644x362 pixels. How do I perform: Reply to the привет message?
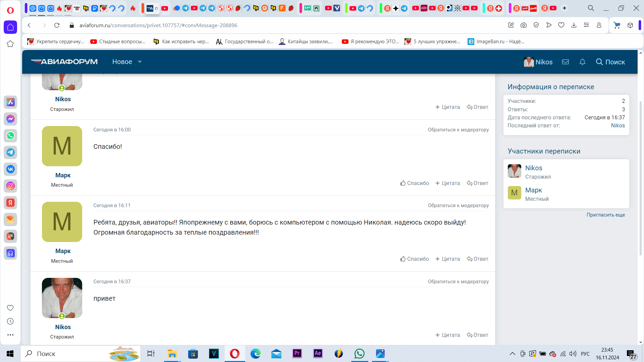pyautogui.click(x=477, y=335)
